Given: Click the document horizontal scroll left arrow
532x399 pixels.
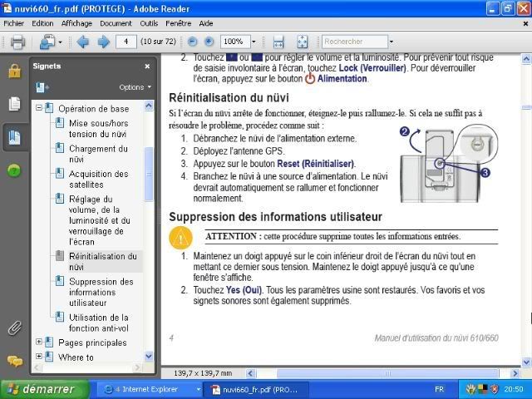Looking at the screenshot, I should tap(251, 373).
